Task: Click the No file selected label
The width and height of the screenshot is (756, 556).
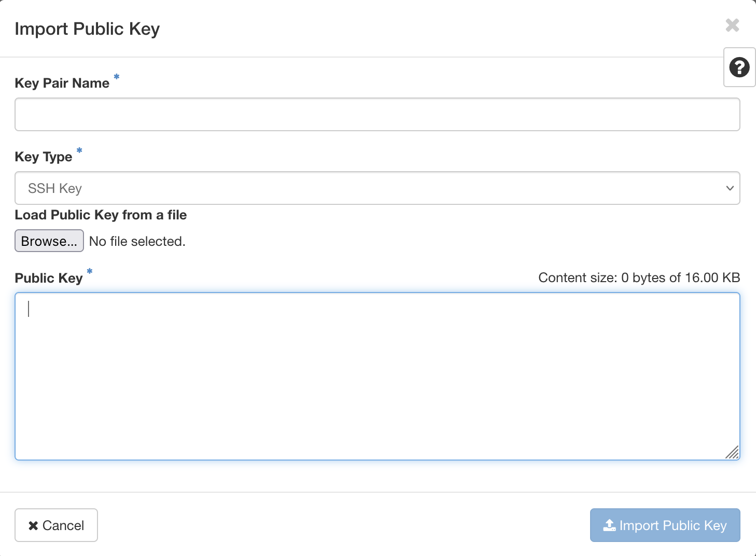Action: pyautogui.click(x=137, y=241)
